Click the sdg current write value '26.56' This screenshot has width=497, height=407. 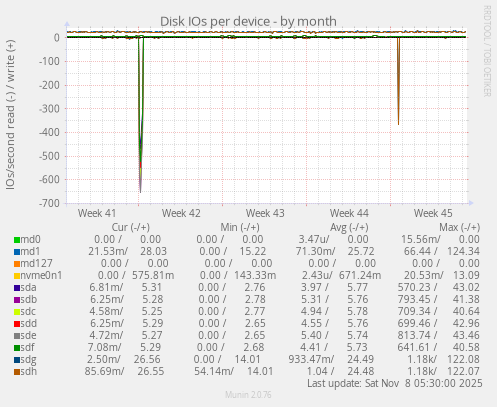[147, 359]
